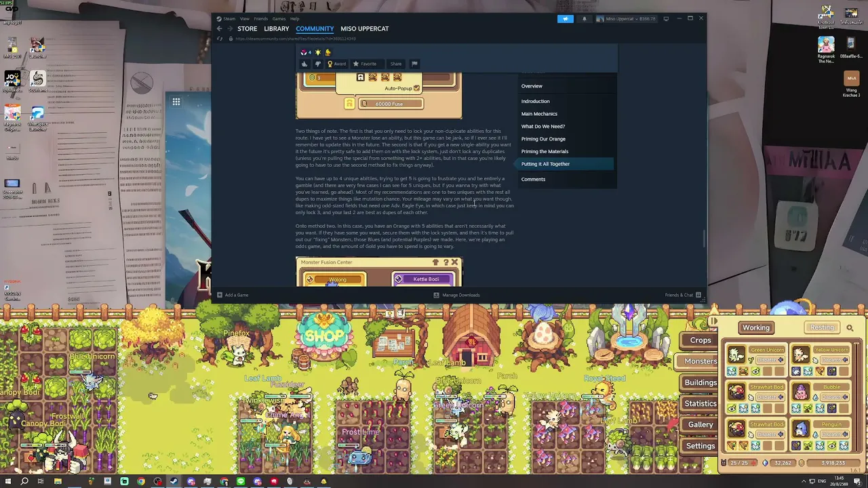Reload the Steam community page
The height and width of the screenshot is (488, 868).
pyautogui.click(x=219, y=39)
